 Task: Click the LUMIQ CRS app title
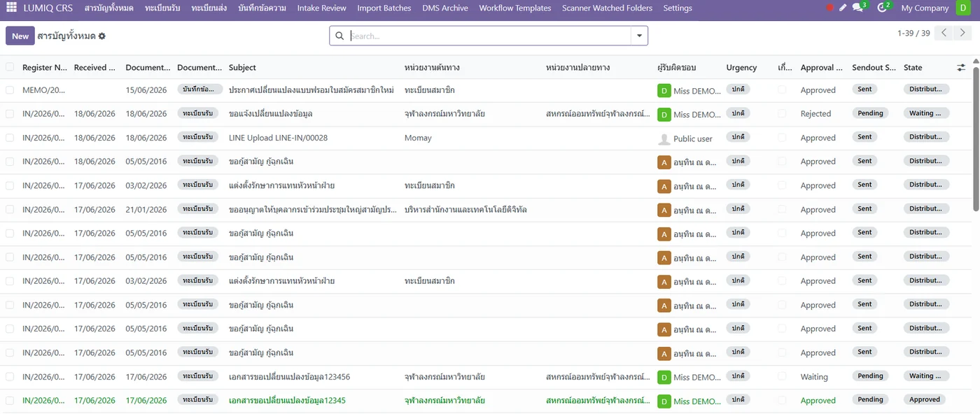48,8
